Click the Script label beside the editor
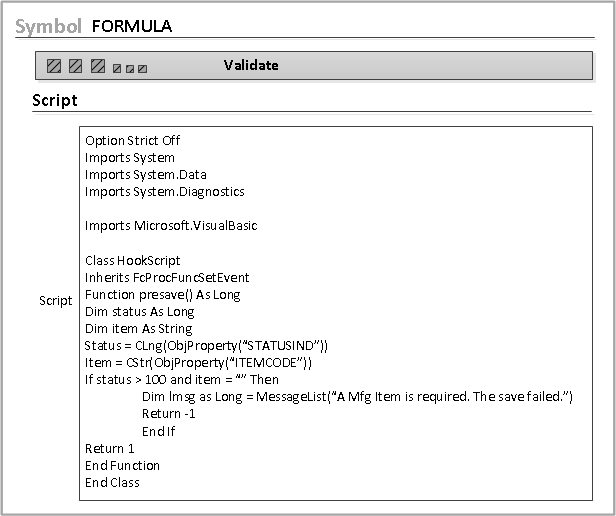This screenshot has width=616, height=516. pyautogui.click(x=56, y=300)
